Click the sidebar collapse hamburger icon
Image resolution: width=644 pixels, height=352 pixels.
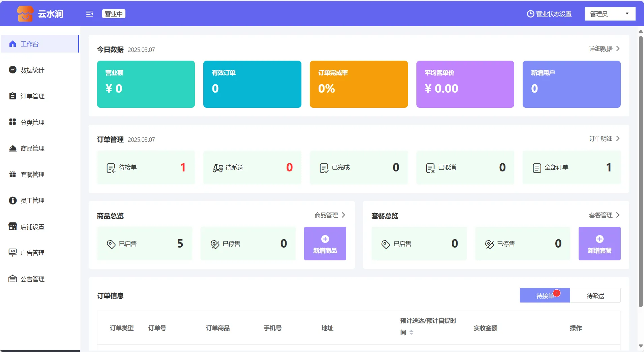89,14
